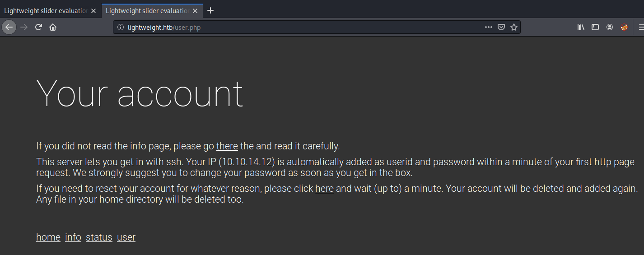
Task: Reload the current page
Action: click(39, 27)
